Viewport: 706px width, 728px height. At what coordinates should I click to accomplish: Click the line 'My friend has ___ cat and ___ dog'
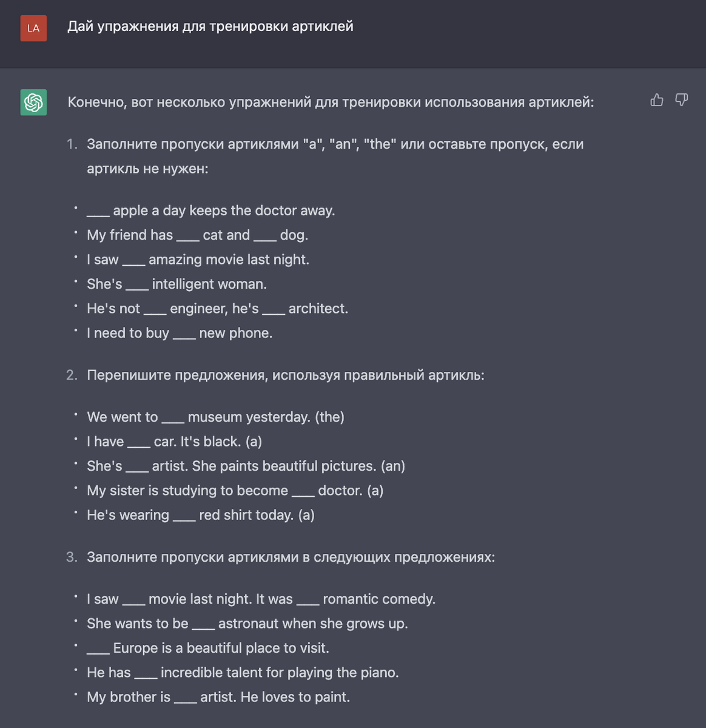[x=198, y=235]
